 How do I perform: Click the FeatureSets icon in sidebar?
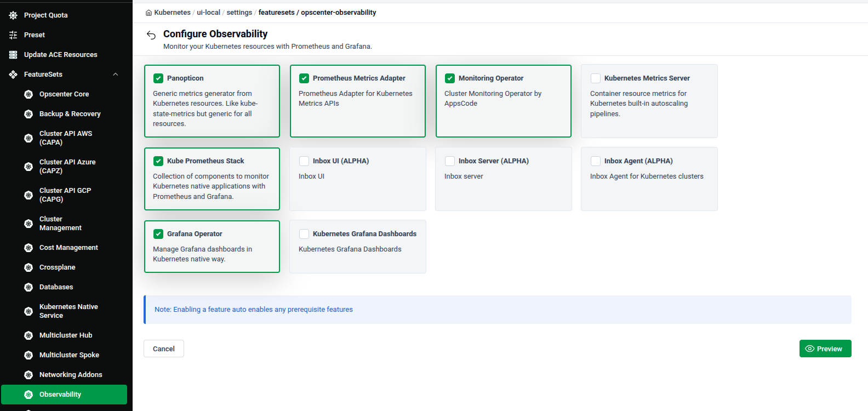click(13, 75)
